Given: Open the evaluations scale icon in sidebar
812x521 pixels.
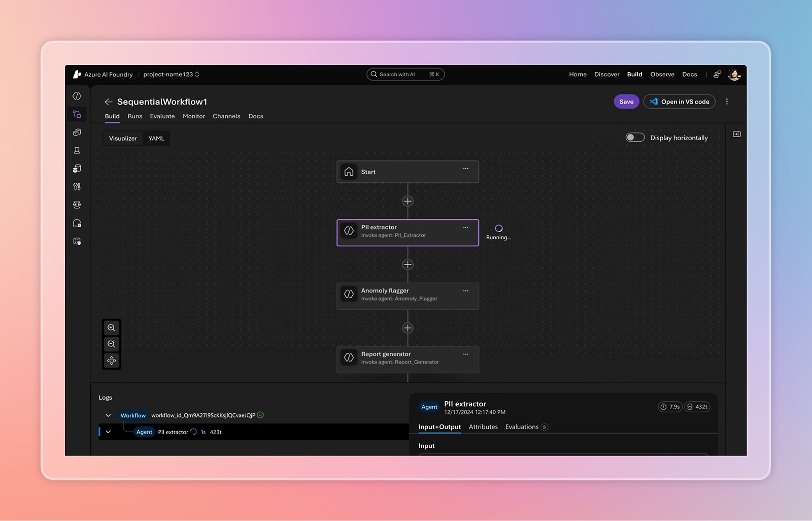Looking at the screenshot, I should (x=77, y=205).
